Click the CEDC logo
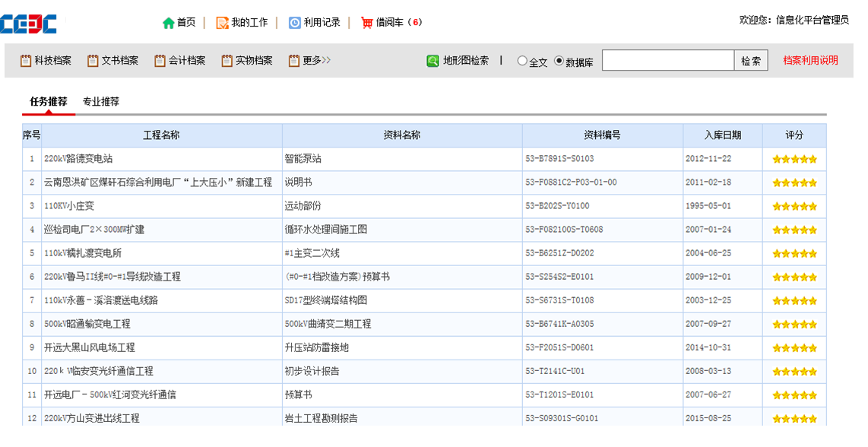Image resolution: width=868 pixels, height=447 pixels. coord(29,23)
